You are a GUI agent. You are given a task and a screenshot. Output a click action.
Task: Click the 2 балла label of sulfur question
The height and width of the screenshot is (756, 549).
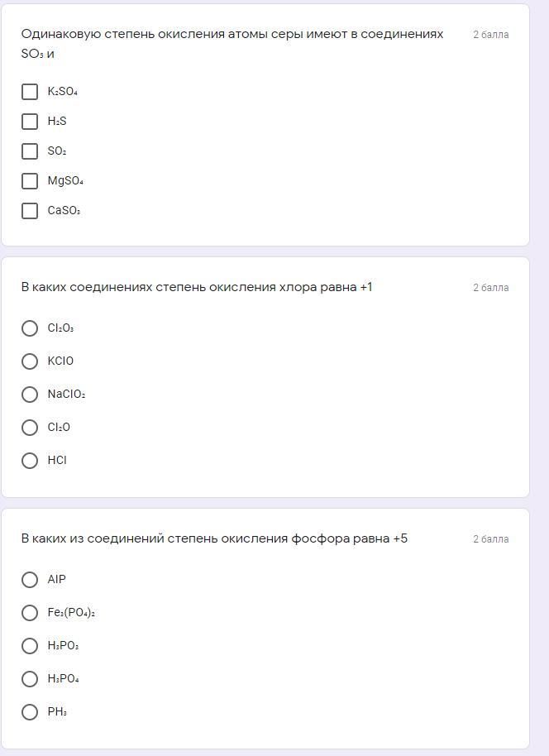tap(490, 35)
